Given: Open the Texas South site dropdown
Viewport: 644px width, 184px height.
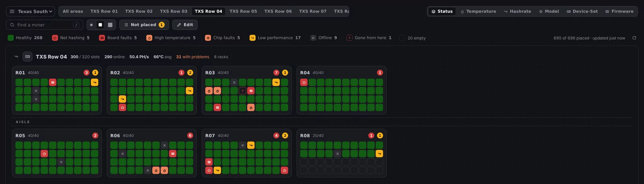Looking at the screenshot, I should 31,11.
